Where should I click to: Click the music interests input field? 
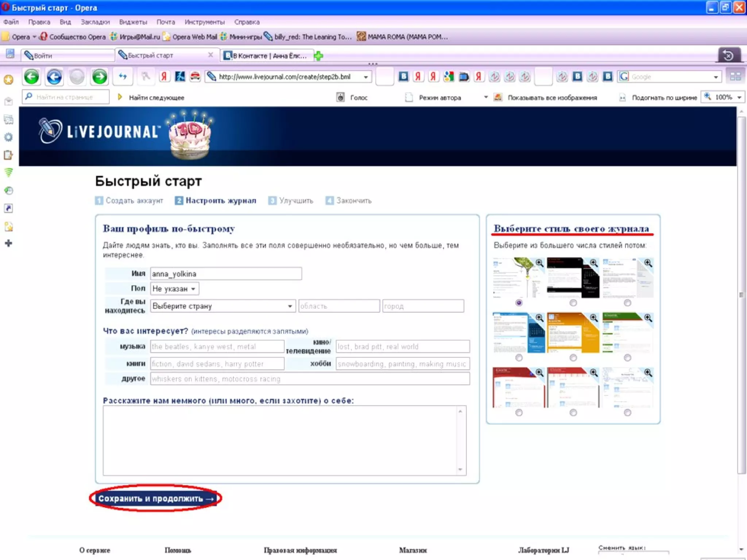[217, 346]
